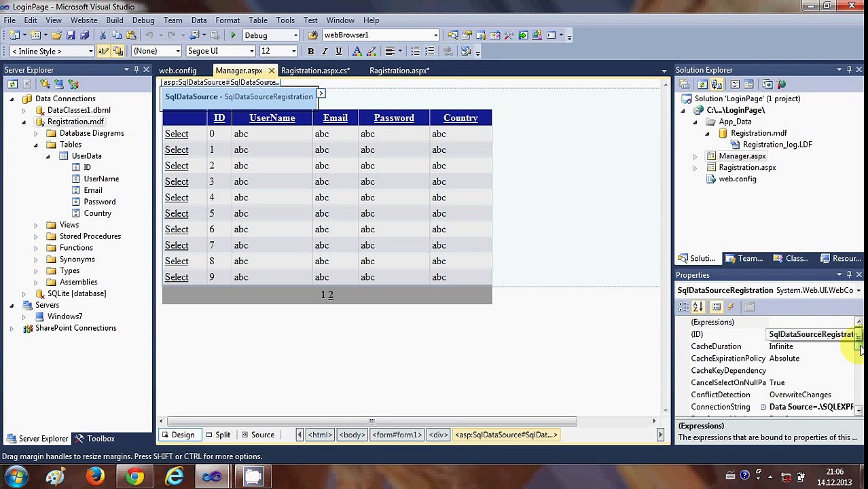This screenshot has height=489, width=868.
Task: Open the Inline Style dropdown
Action: coord(90,52)
